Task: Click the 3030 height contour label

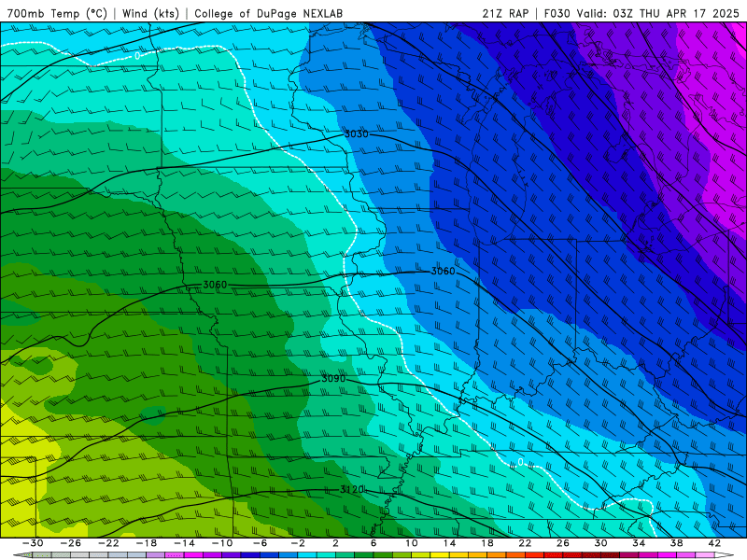Action: click(x=357, y=134)
